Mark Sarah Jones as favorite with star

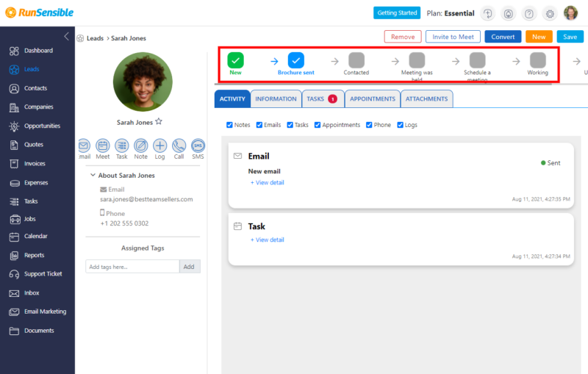[x=159, y=121]
